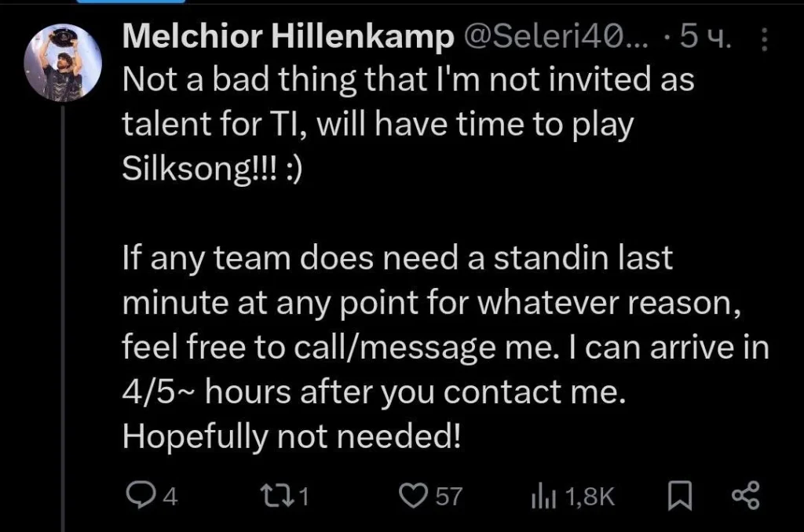804x532 pixels.
Task: Like the tweet with the heart icon
Action: (413, 496)
